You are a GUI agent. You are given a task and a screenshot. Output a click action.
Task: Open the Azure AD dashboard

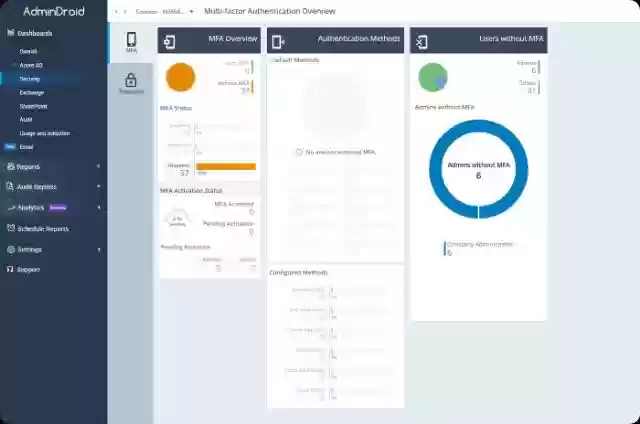coord(31,65)
